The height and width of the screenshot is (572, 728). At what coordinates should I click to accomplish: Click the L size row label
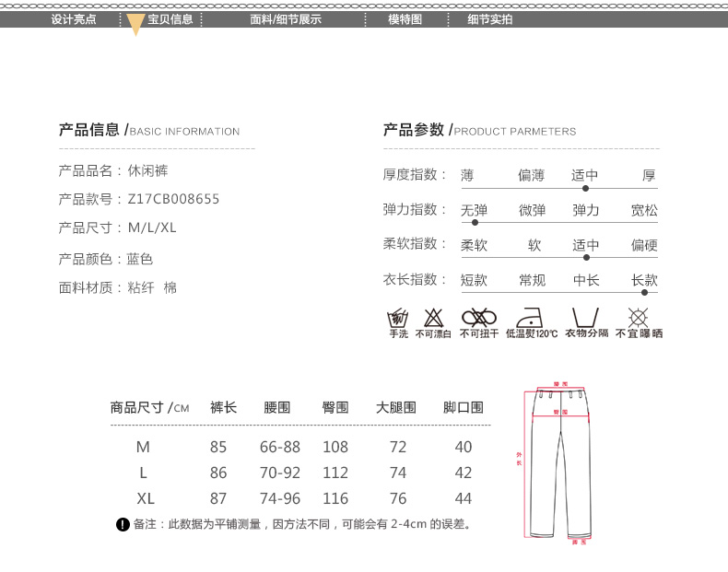143,473
